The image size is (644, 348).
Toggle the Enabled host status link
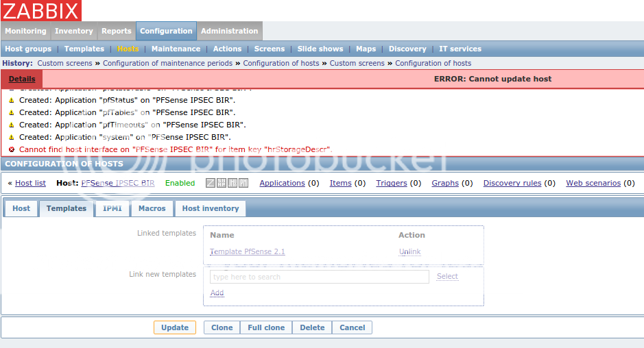click(x=180, y=183)
